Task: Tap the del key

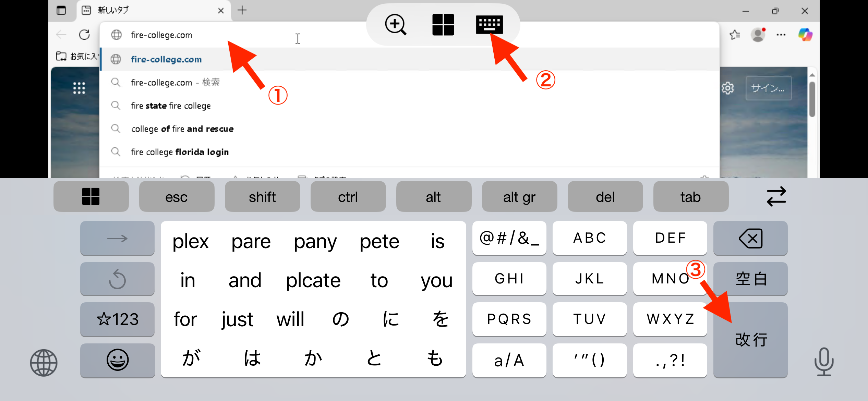Action: click(x=605, y=197)
